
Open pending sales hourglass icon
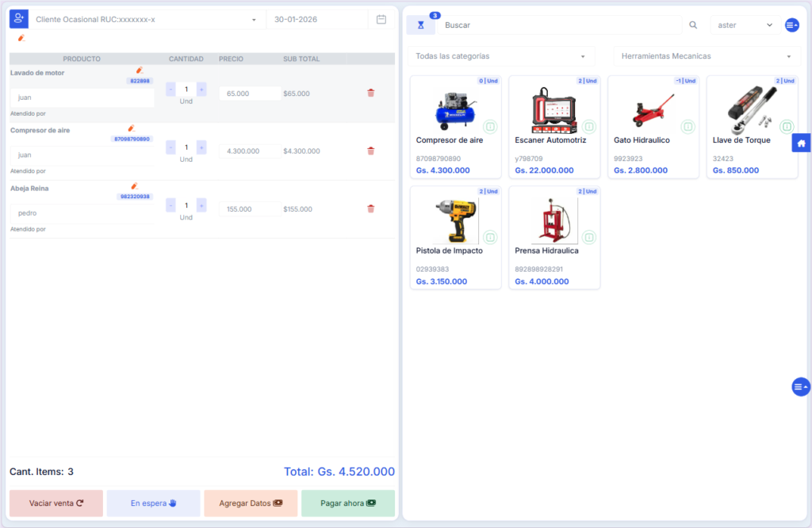pyautogui.click(x=420, y=25)
